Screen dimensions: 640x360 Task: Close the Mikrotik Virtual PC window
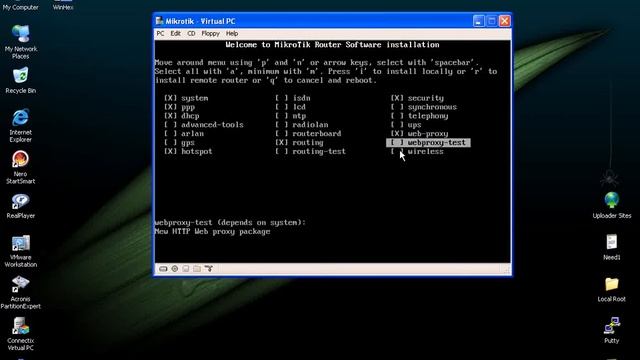tap(504, 21)
